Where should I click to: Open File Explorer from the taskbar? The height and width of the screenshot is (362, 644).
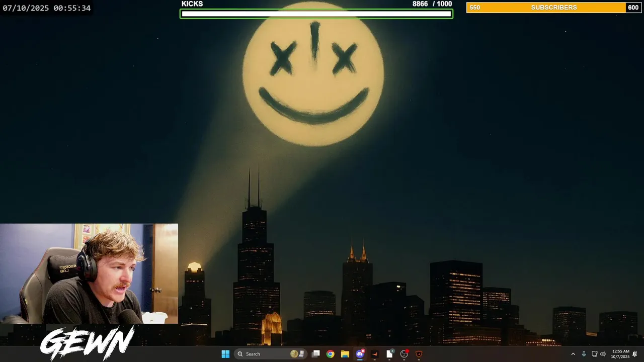[x=345, y=354]
